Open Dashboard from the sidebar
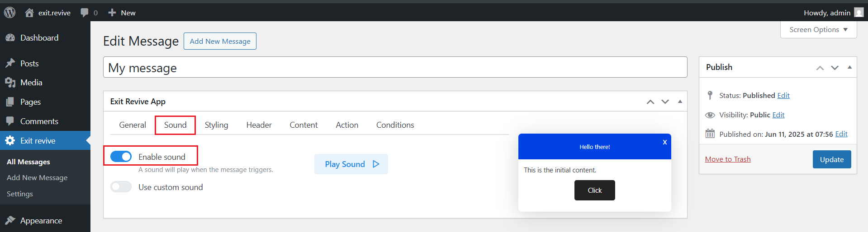 click(39, 38)
